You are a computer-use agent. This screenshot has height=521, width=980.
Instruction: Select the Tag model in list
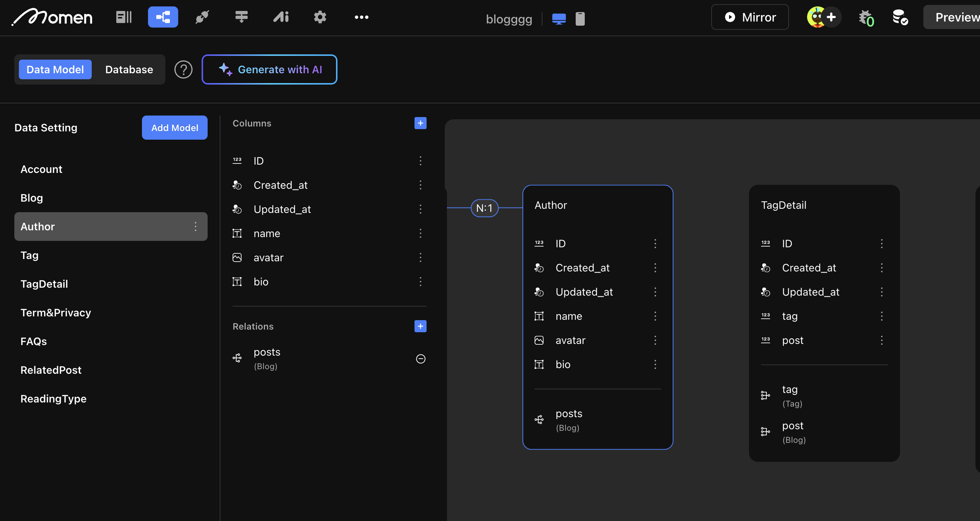click(x=111, y=255)
